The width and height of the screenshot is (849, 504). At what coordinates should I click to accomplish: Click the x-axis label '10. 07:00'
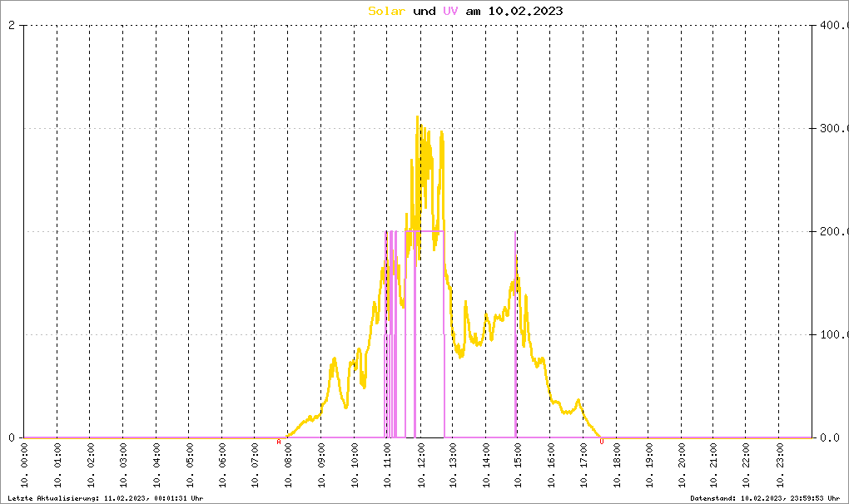(x=255, y=465)
